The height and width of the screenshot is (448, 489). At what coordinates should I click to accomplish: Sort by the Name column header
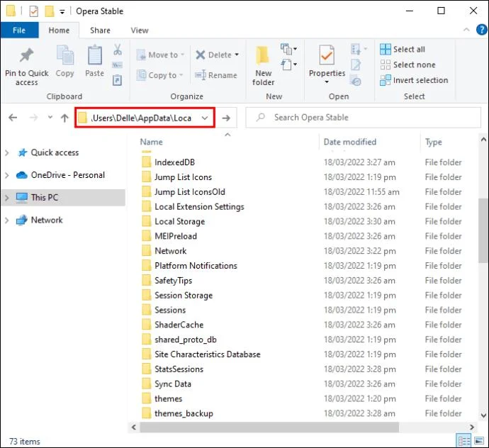151,142
